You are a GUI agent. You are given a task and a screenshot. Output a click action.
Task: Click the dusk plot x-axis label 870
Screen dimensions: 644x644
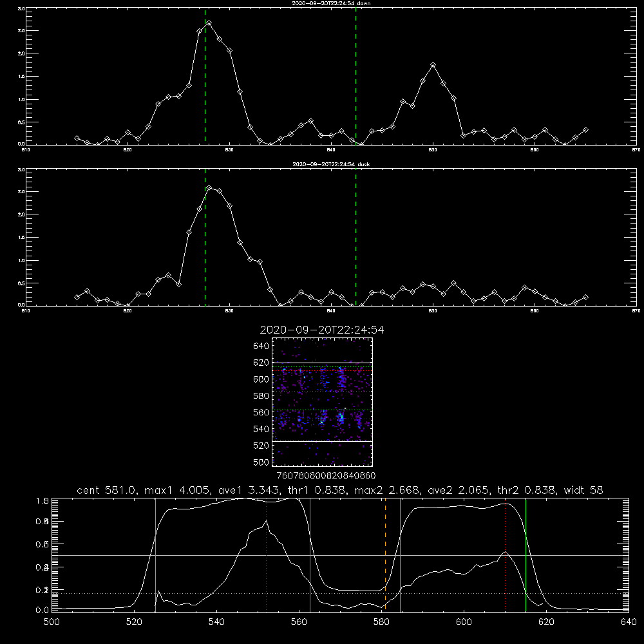636,311
